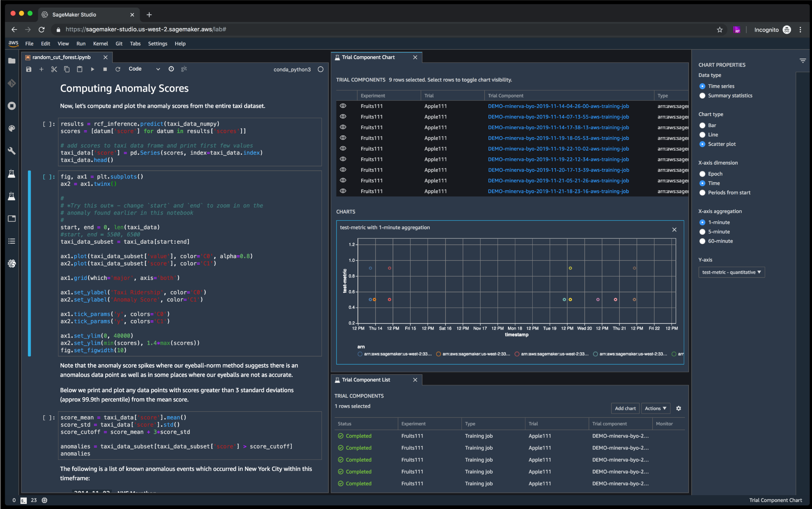This screenshot has width=812, height=509.
Task: Open the SageMaker Experiments flask panel
Action: 12,174
